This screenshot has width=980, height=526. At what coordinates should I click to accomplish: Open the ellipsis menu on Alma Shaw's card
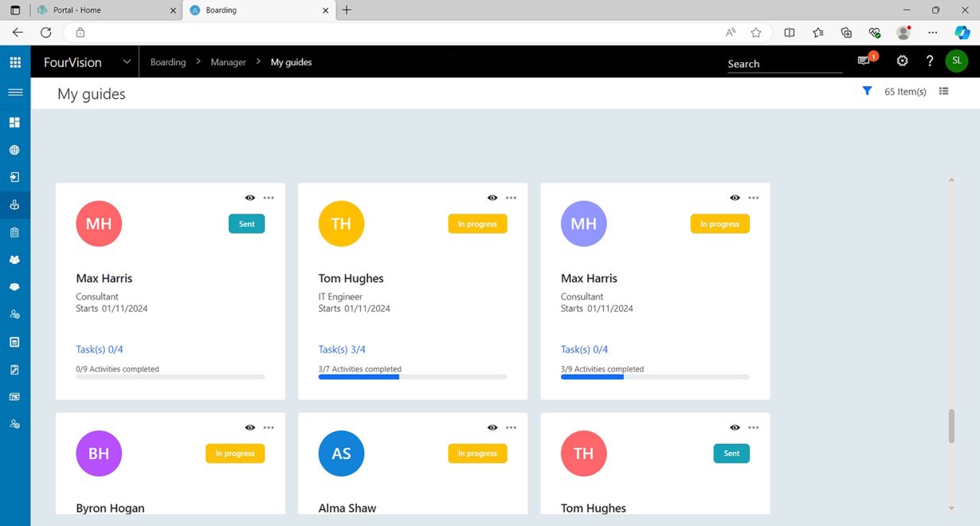511,427
